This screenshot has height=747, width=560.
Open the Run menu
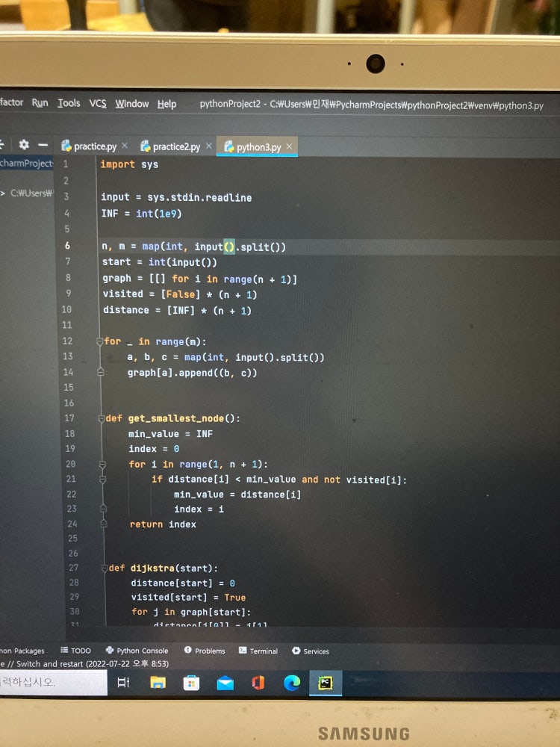click(x=40, y=103)
